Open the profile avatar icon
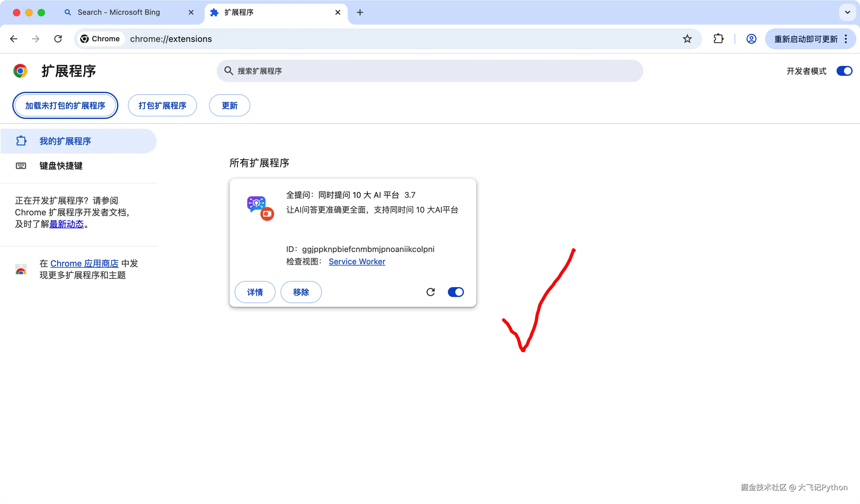Viewport: 860px width, 504px height. pyautogui.click(x=751, y=39)
